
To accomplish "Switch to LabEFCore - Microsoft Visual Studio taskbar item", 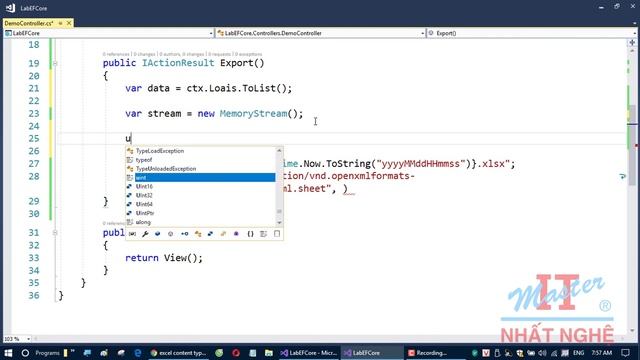I will point(309,353).
